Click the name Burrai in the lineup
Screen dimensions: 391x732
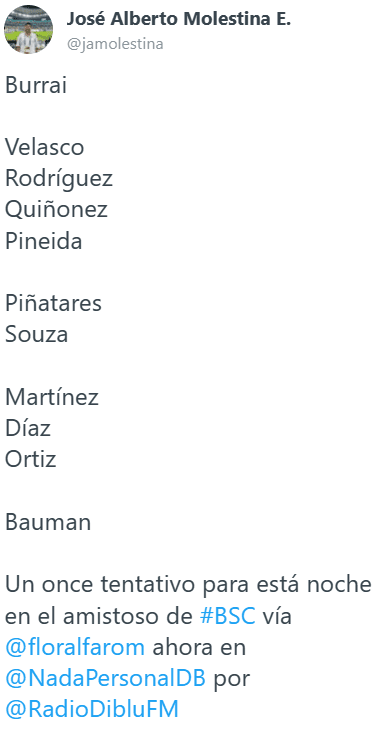(x=36, y=85)
